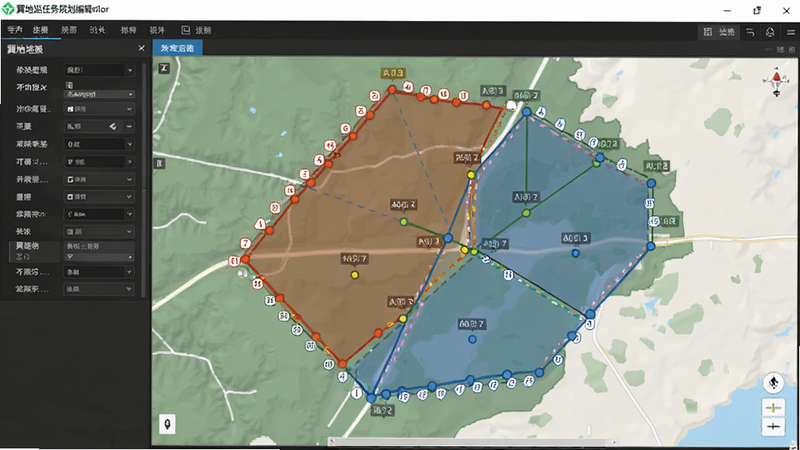Click the green app logo in title bar
The width and height of the screenshot is (800, 450).
(x=8, y=9)
